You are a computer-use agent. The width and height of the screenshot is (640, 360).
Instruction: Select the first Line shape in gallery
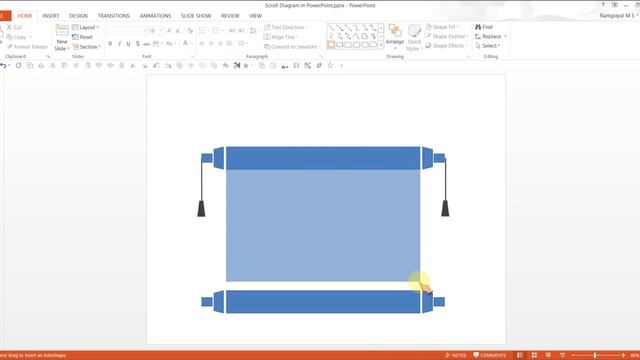pos(331,28)
